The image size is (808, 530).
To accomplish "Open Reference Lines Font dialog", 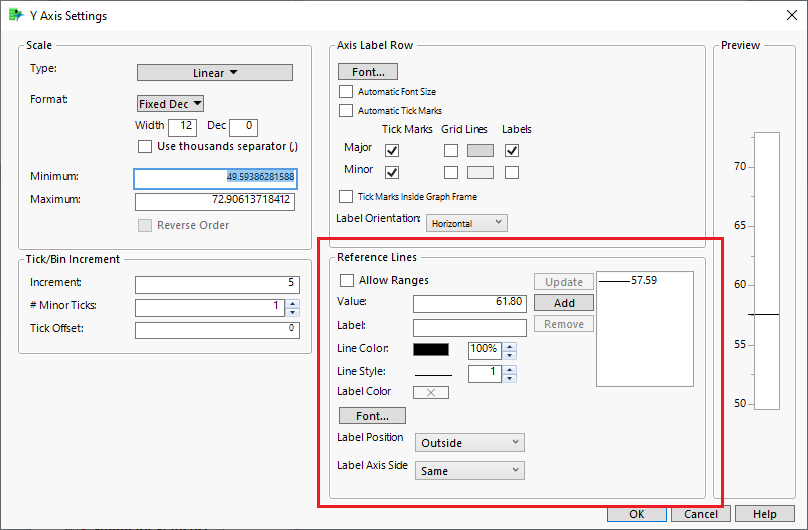I will [x=372, y=416].
